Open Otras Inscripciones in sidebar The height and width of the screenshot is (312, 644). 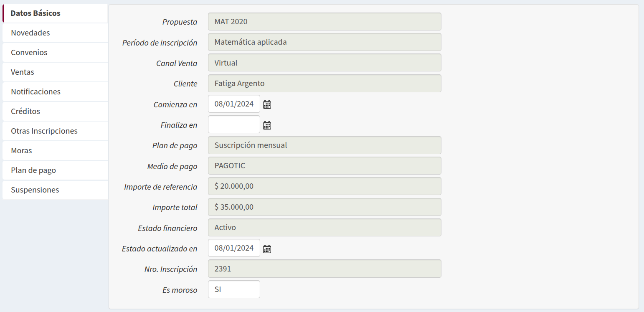point(55,131)
